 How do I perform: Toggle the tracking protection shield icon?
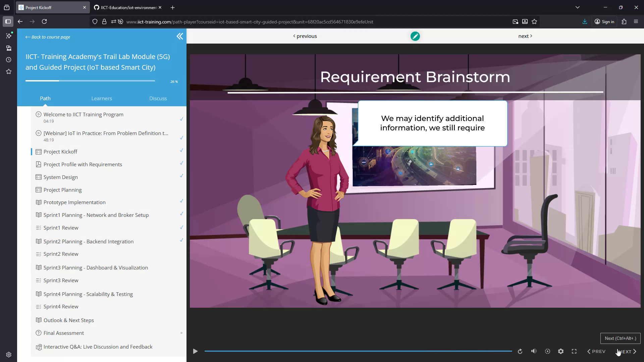click(x=95, y=21)
